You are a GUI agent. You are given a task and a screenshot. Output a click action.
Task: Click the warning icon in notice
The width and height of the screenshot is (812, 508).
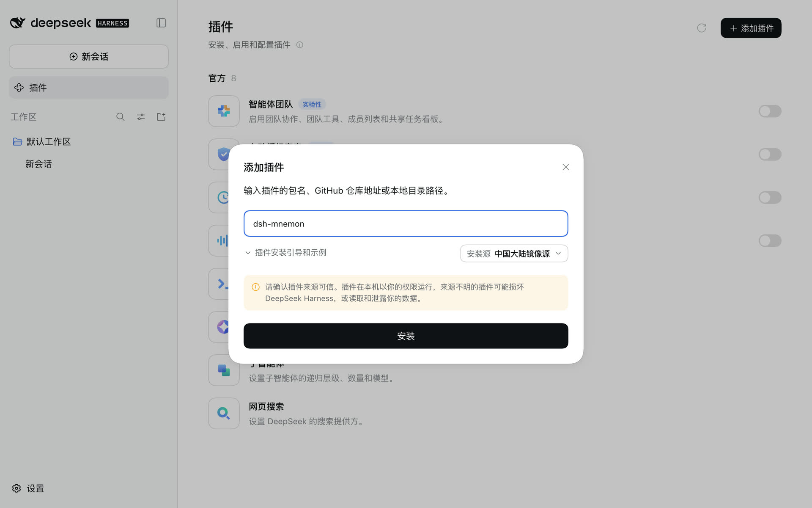click(x=255, y=287)
